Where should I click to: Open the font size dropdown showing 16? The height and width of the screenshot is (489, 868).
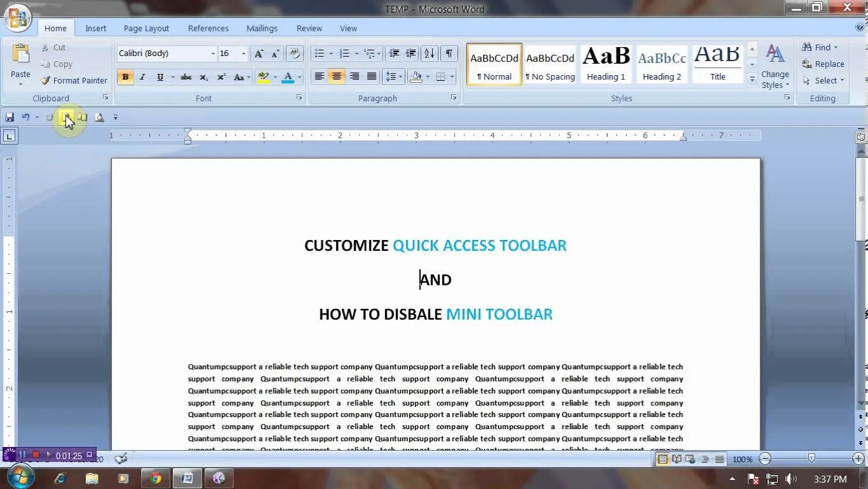243,53
